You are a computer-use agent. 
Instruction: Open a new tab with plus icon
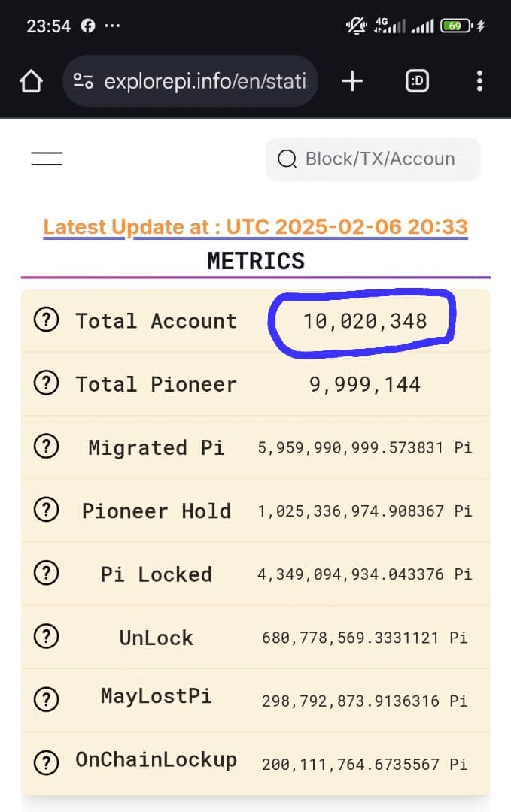pyautogui.click(x=352, y=81)
